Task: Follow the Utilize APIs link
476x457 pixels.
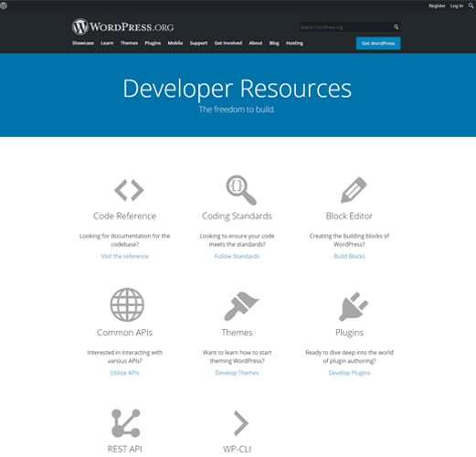Action: (125, 373)
